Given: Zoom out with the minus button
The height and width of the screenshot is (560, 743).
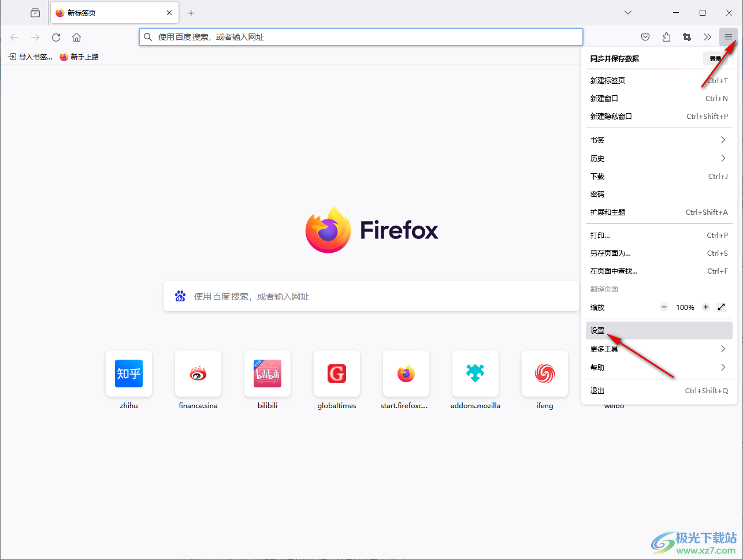Looking at the screenshot, I should point(664,307).
